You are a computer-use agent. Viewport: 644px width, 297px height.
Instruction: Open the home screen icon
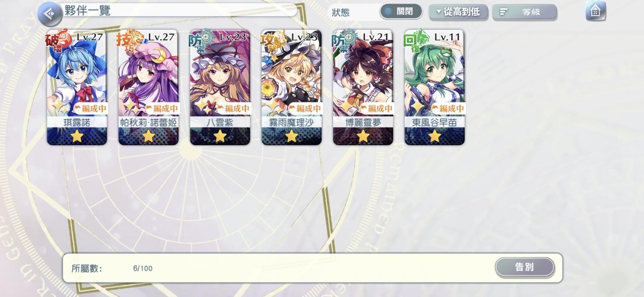(596, 11)
